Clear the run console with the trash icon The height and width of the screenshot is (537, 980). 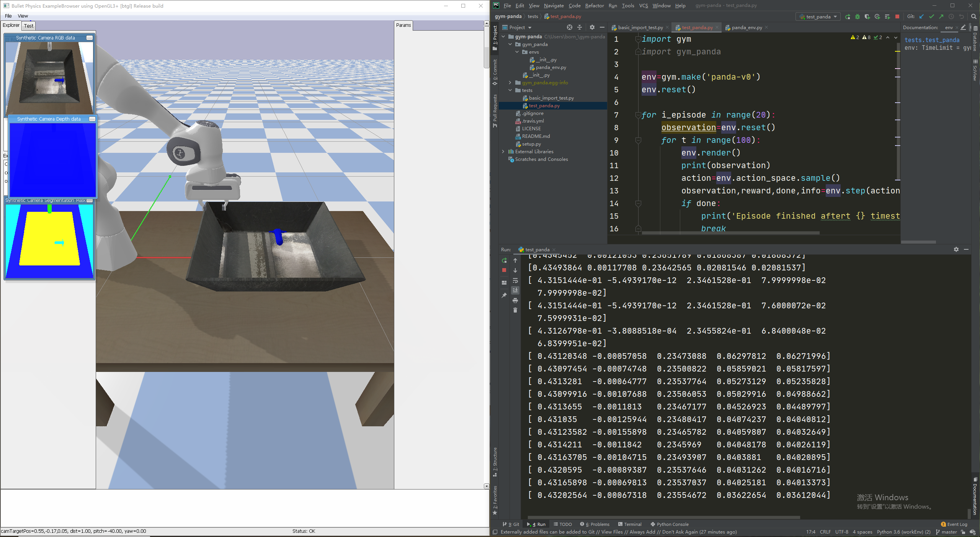[515, 310]
